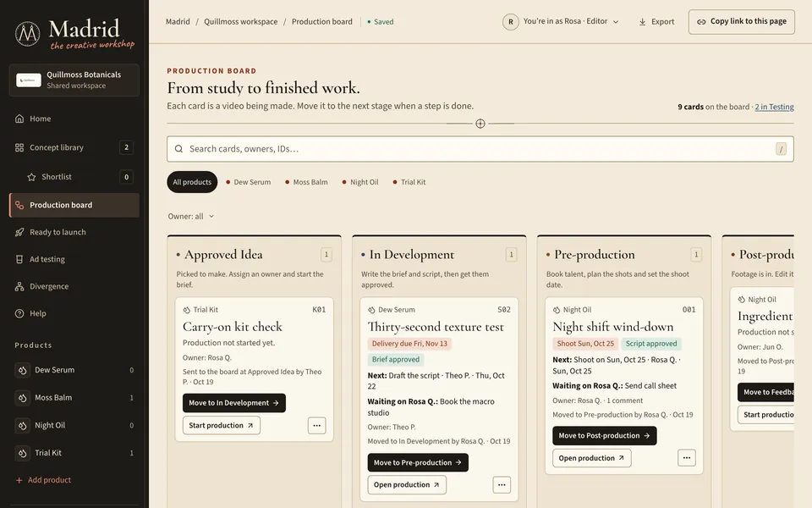The height and width of the screenshot is (508, 812).
Task: Click Quillmoss workspace breadcrumb
Action: tap(241, 22)
